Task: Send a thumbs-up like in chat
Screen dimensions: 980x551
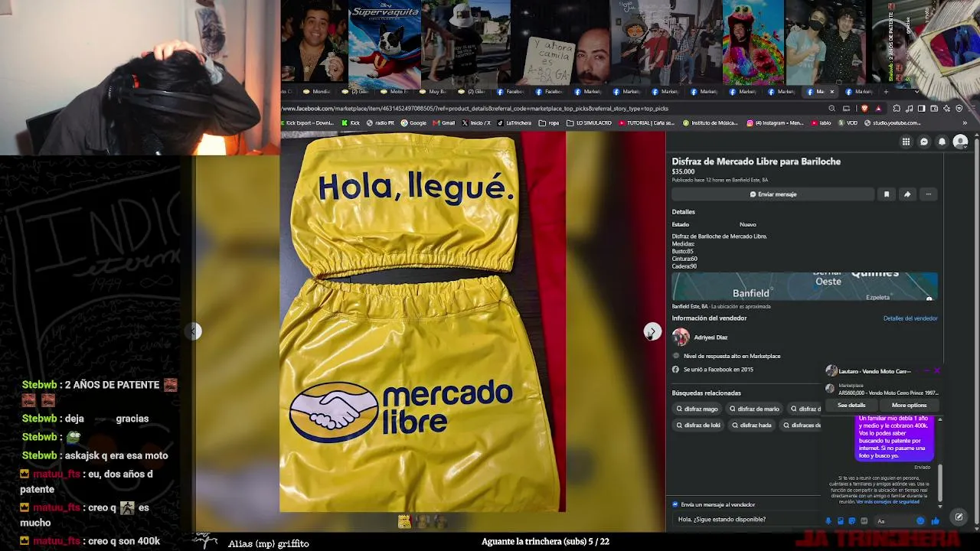Action: [x=935, y=521]
